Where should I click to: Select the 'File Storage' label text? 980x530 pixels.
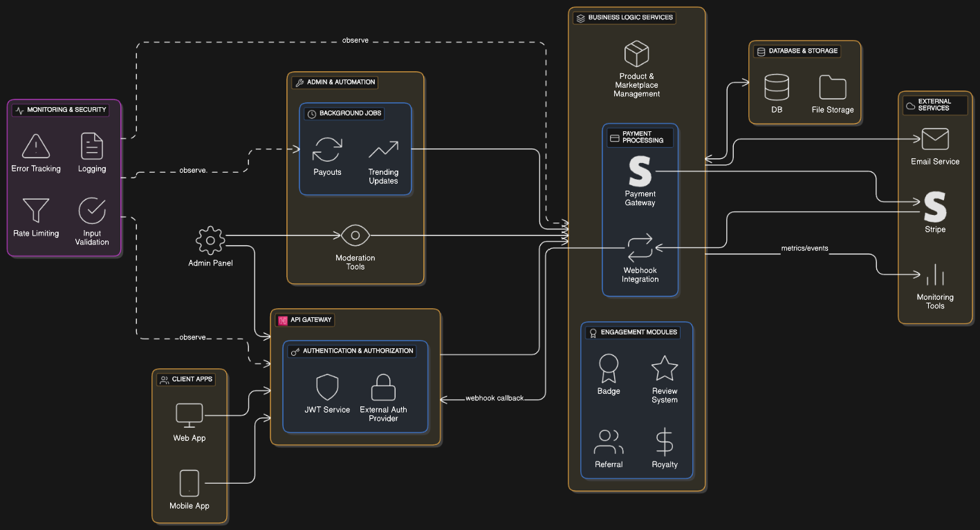coord(833,110)
